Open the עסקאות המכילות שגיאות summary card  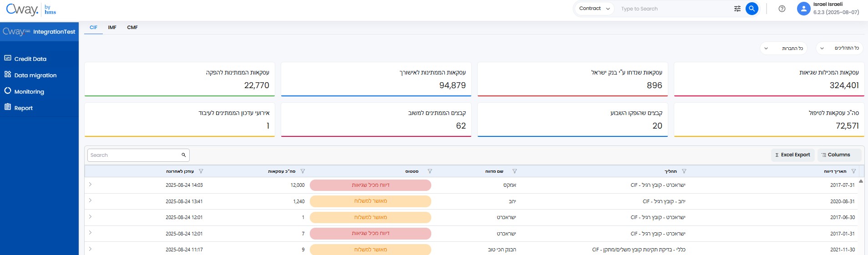768,79
